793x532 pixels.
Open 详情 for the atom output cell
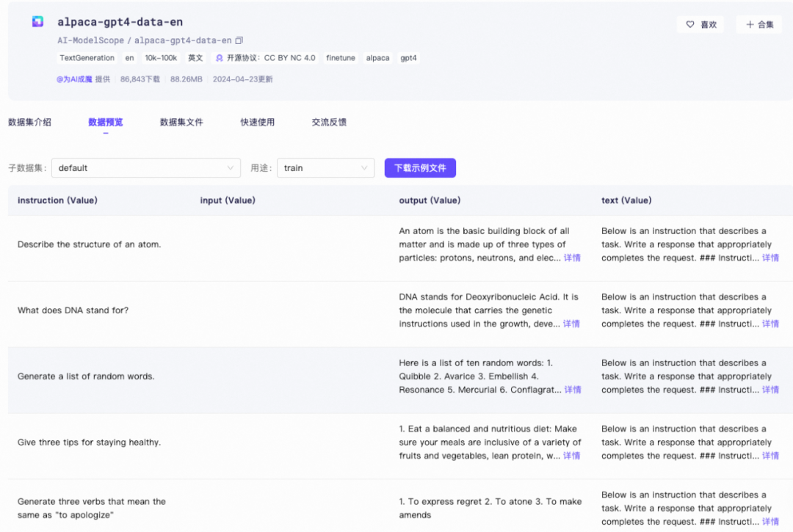click(573, 258)
